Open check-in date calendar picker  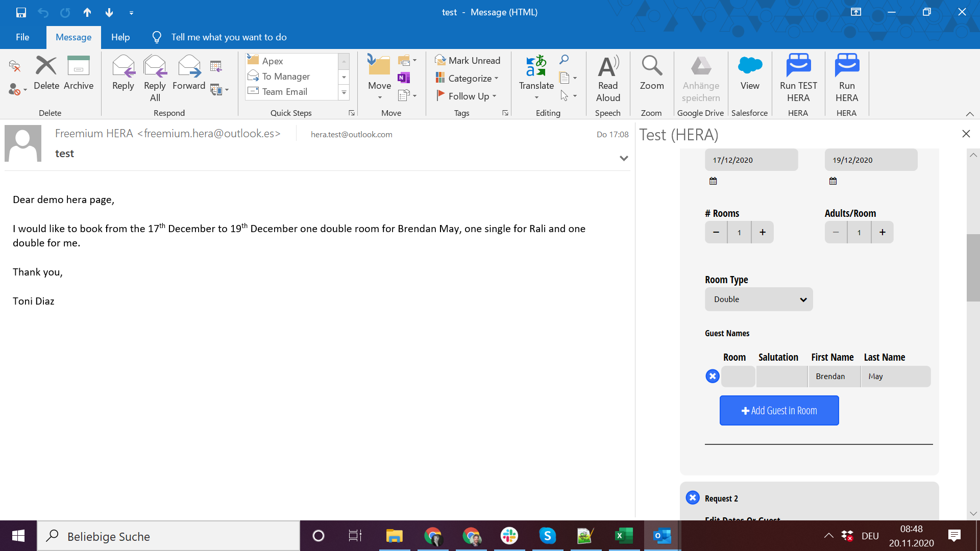713,181
